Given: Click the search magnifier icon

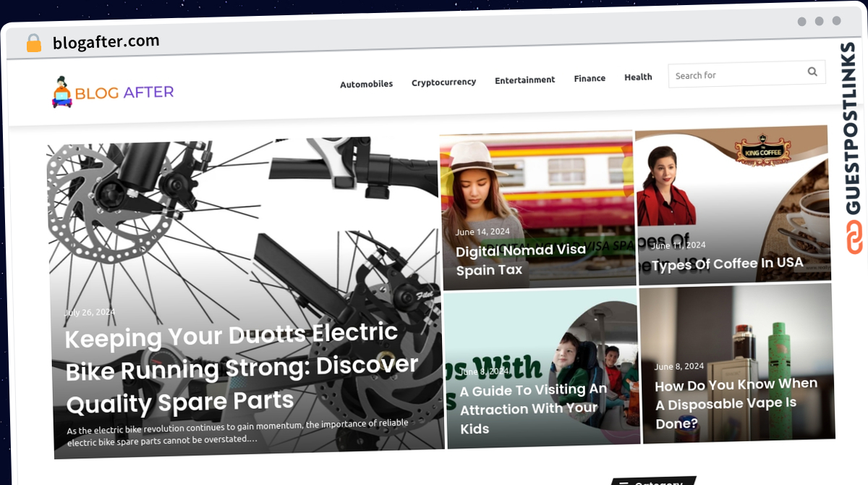Looking at the screenshot, I should (x=812, y=72).
